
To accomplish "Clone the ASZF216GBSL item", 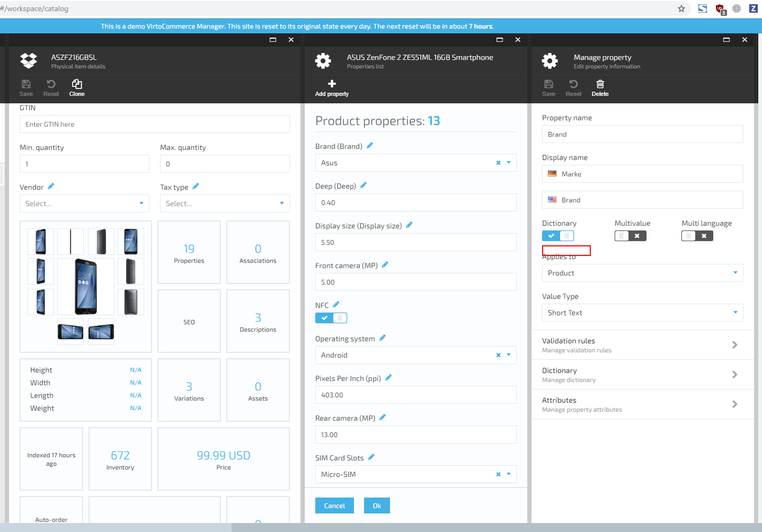I will 76,87.
